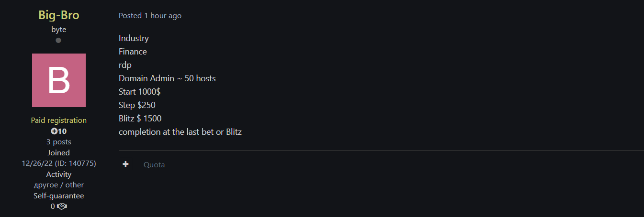Click the другое / other activity value

click(x=59, y=184)
